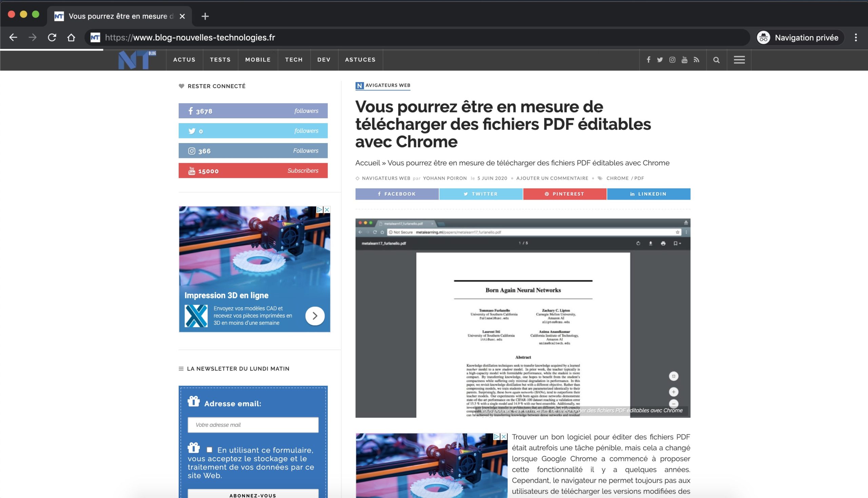Click the YouTube icon in site header

[x=684, y=60]
